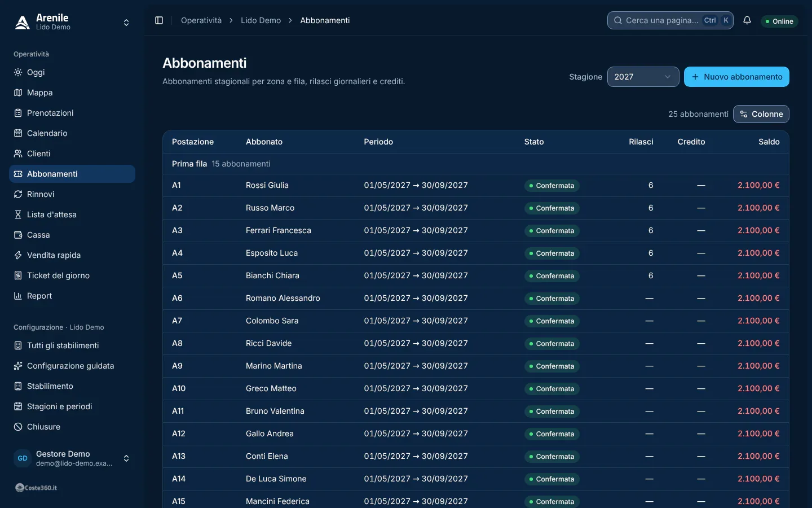Select Operatività in the breadcrumb

coord(201,20)
